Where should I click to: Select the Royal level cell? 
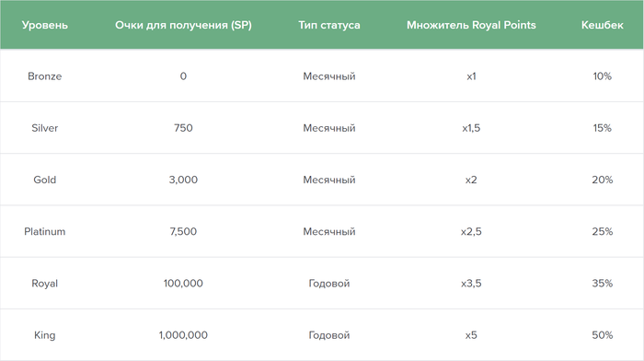pos(45,284)
